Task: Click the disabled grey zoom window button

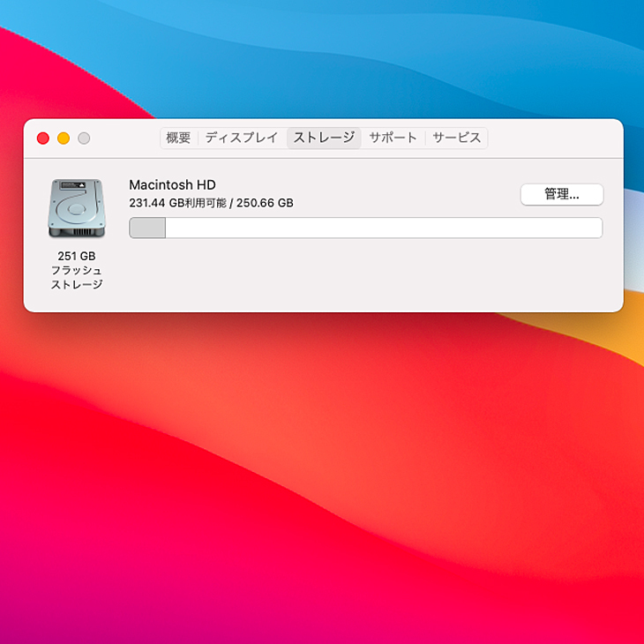Action: point(84,139)
